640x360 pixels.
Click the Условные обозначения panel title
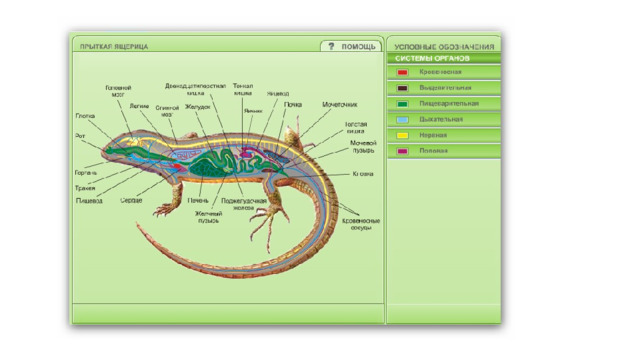(444, 47)
